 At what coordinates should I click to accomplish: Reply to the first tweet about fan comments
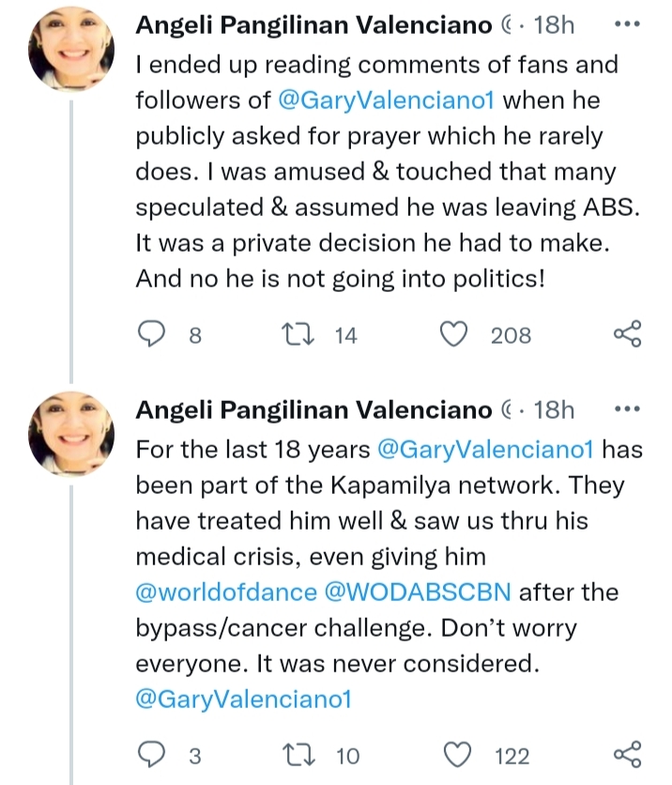tap(151, 334)
